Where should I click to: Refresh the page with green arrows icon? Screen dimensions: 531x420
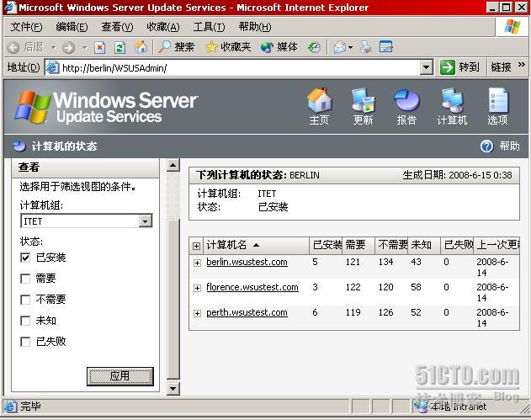tap(119, 47)
